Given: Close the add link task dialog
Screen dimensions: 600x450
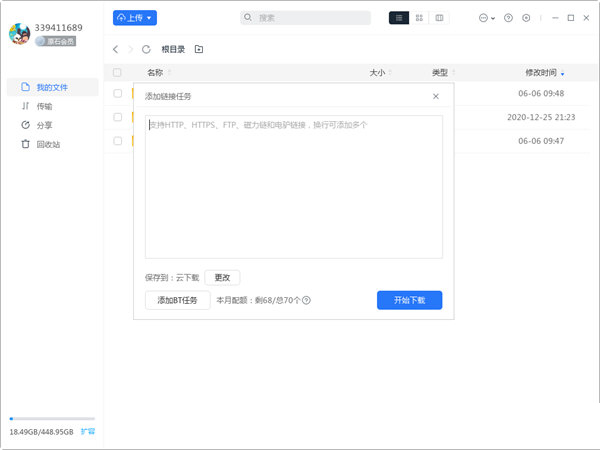Looking at the screenshot, I should [x=435, y=96].
